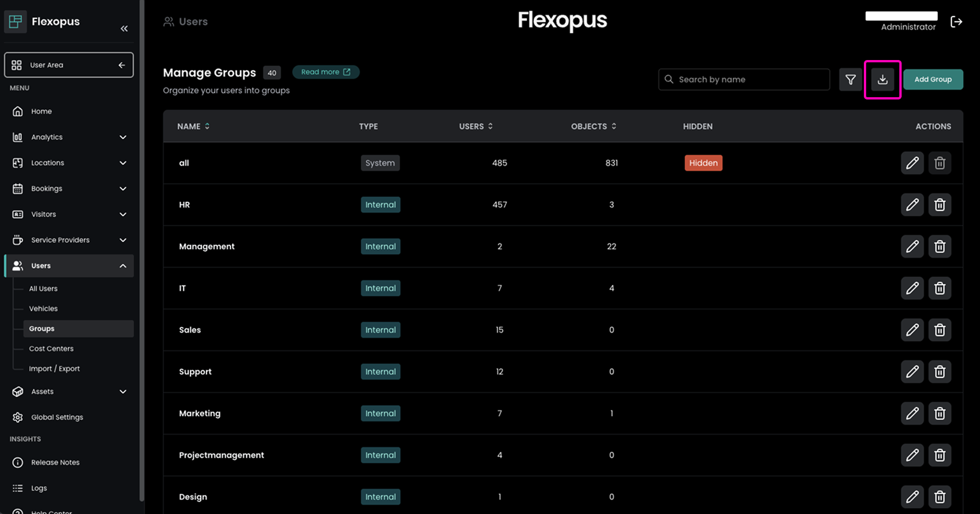Sort groups by Objects column
This screenshot has height=514, width=980.
click(x=593, y=126)
